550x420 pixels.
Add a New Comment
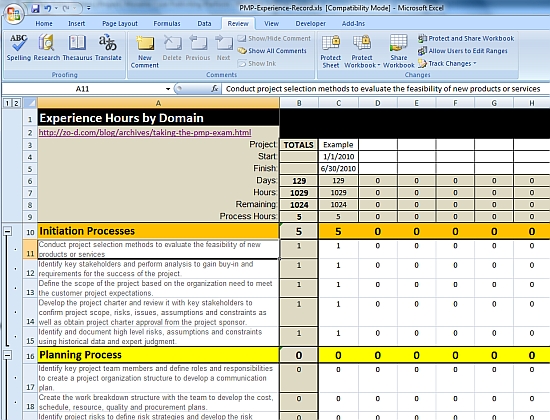tap(145, 52)
